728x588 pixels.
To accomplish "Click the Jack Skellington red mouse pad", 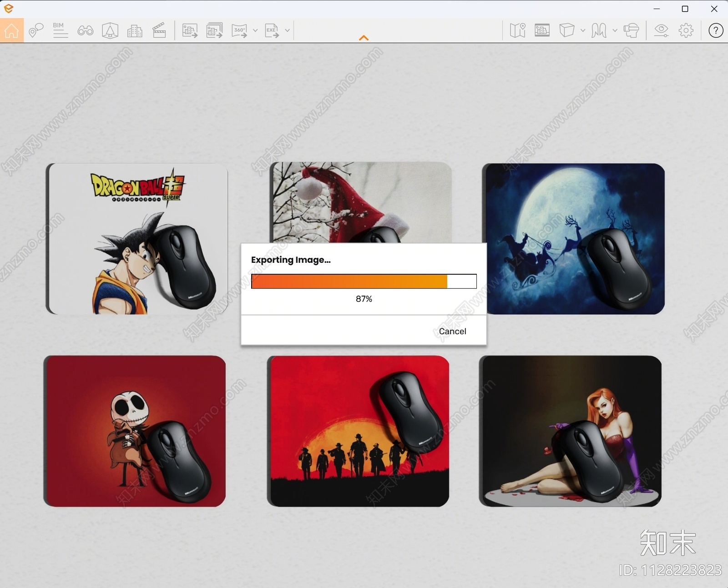I will point(135,431).
